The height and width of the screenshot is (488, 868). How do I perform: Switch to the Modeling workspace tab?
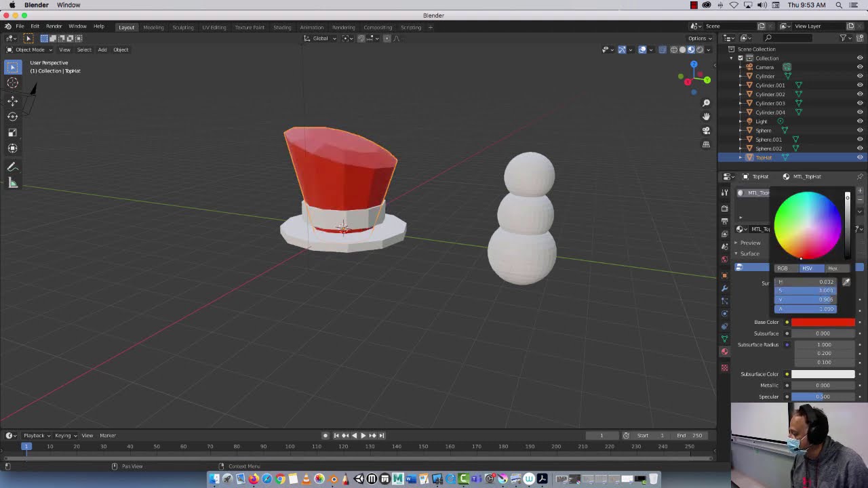click(153, 27)
